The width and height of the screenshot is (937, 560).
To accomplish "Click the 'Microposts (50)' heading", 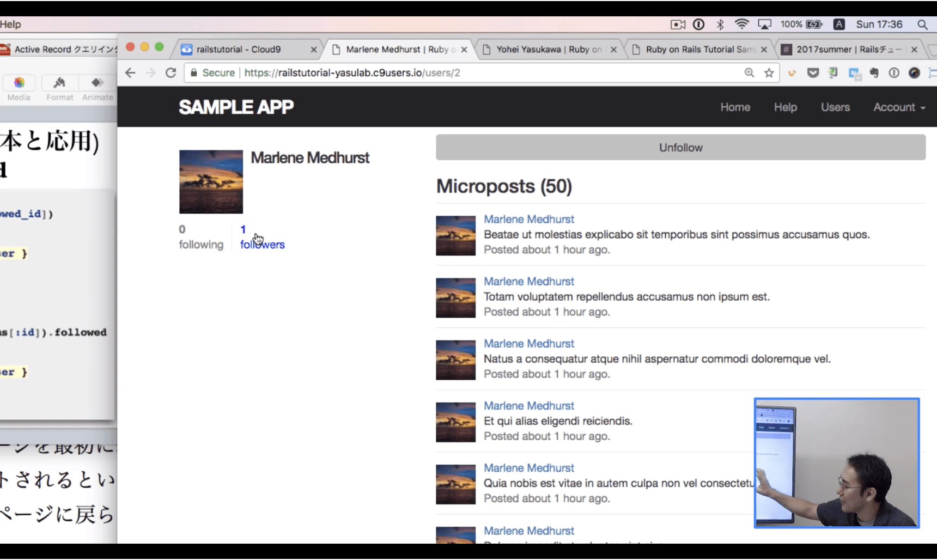I will (x=504, y=186).
